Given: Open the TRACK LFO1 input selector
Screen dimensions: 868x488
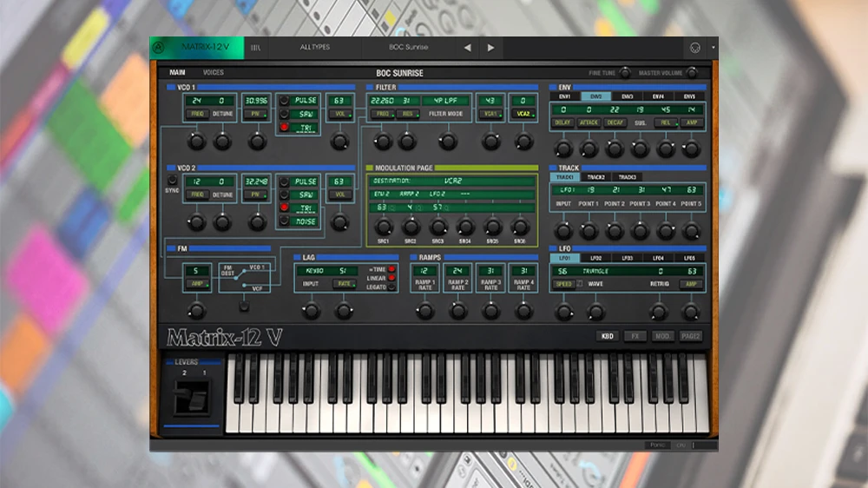Looking at the screenshot, I should click(x=566, y=190).
